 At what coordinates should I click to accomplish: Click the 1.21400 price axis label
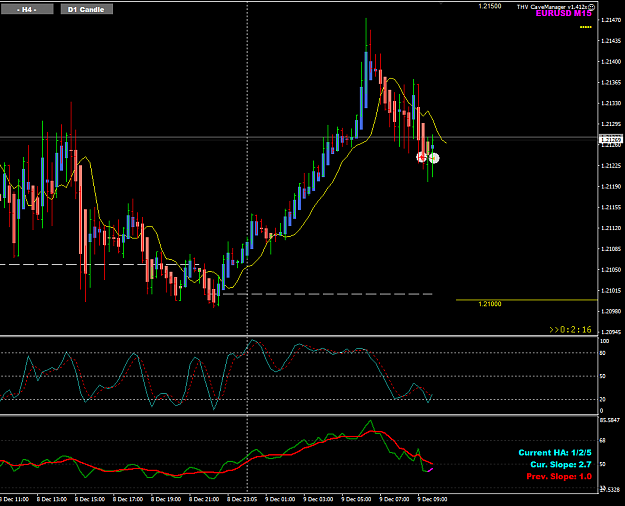[x=611, y=61]
